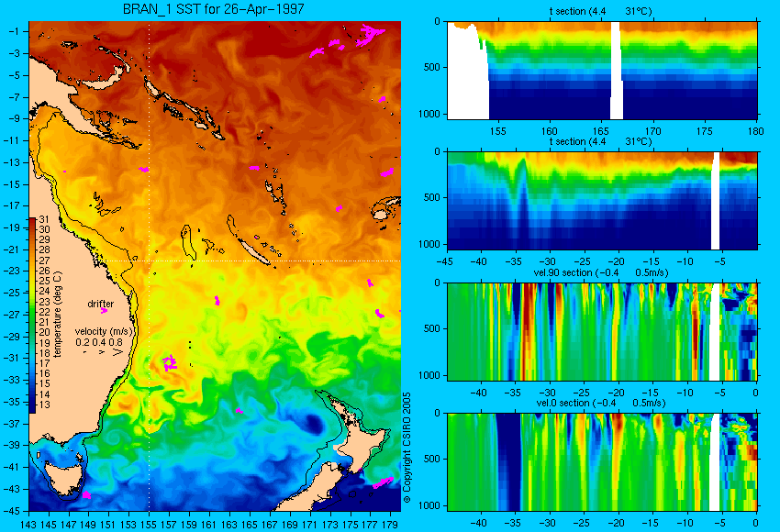Click the 'drifter' legend label
Screen dimensions: 780x532
[101, 304]
